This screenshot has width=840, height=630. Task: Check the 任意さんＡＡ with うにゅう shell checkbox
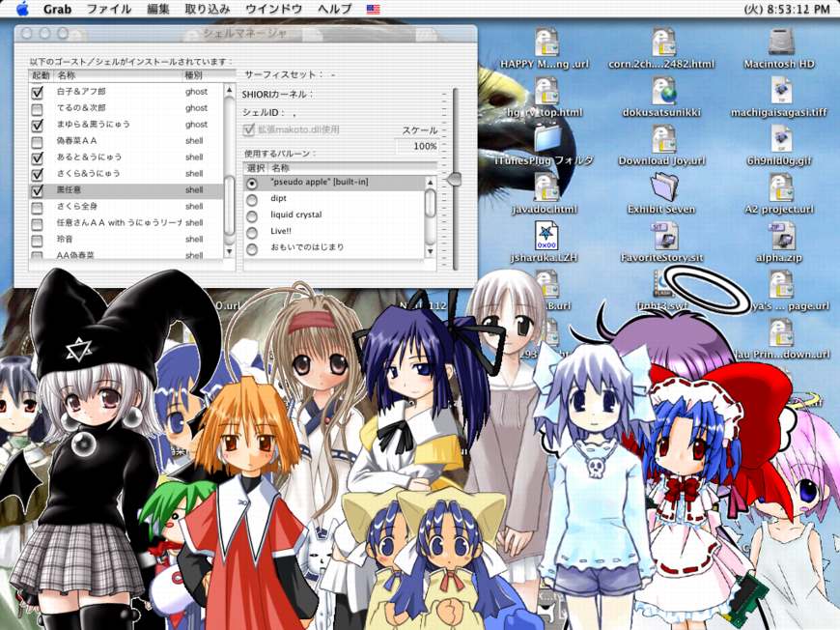[x=37, y=223]
